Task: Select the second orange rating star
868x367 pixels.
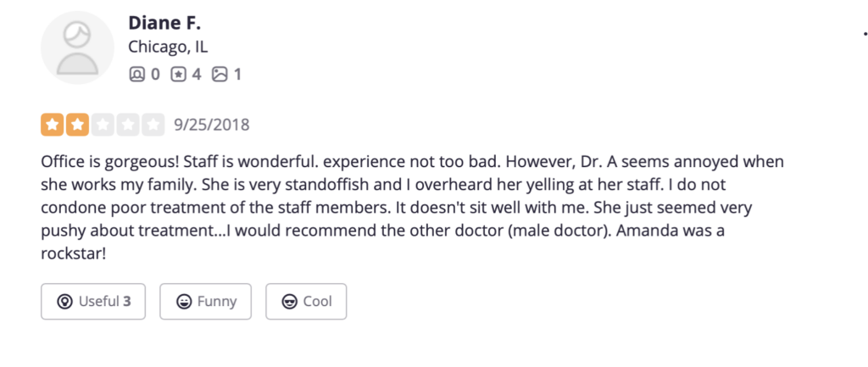Action: (x=77, y=125)
